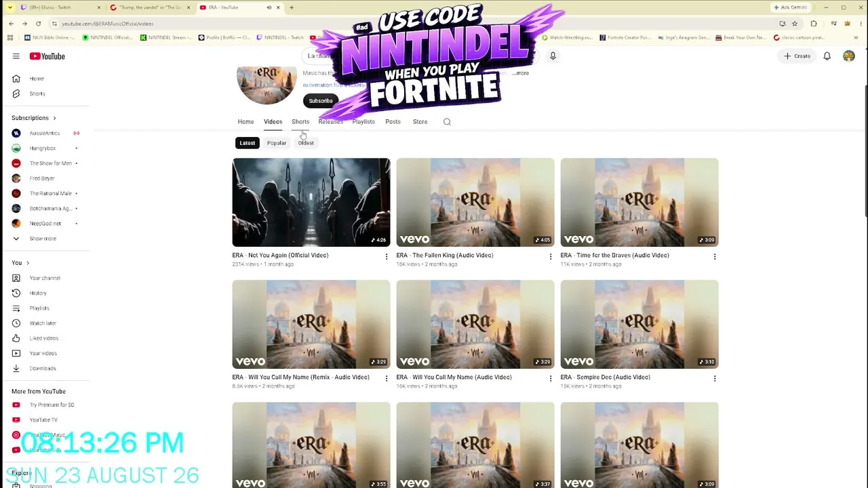The image size is (868, 488).
Task: Open the account avatar menu
Action: (x=849, y=56)
